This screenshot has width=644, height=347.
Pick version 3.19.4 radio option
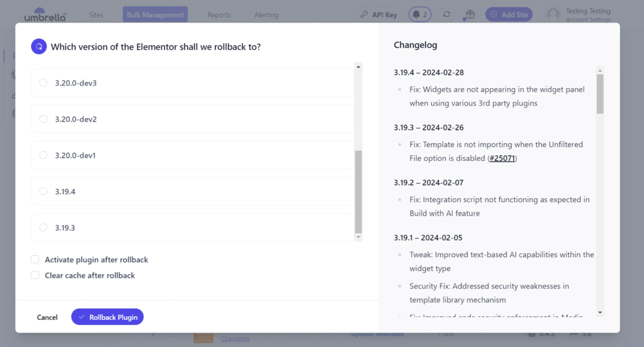tap(43, 191)
